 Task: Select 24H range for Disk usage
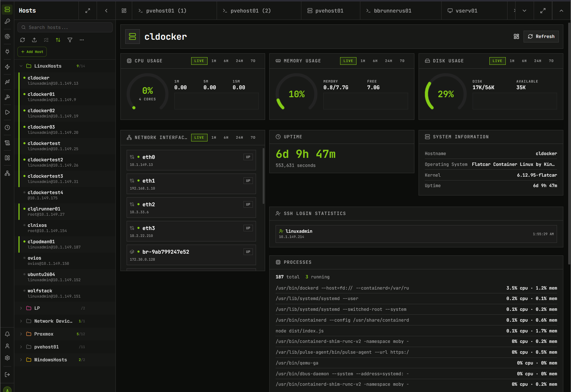538,61
